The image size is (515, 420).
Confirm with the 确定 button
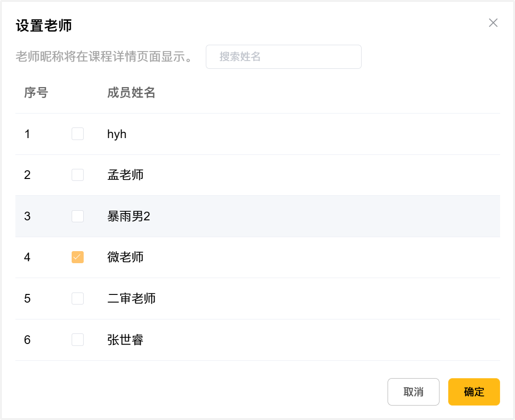(x=474, y=392)
